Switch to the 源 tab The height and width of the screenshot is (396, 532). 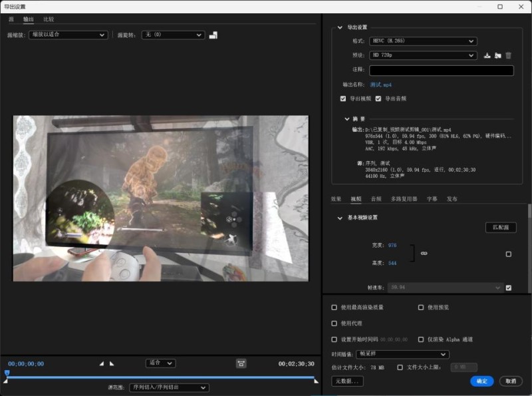11,19
